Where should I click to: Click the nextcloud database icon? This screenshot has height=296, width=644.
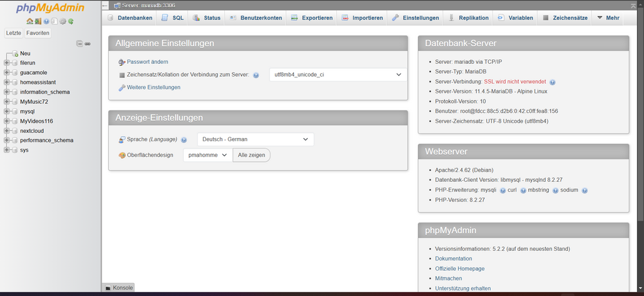[x=15, y=131]
